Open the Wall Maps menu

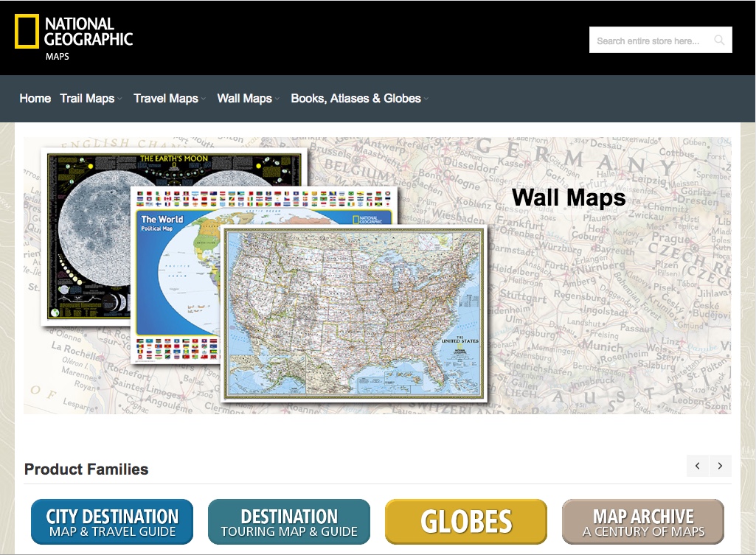[x=244, y=98]
